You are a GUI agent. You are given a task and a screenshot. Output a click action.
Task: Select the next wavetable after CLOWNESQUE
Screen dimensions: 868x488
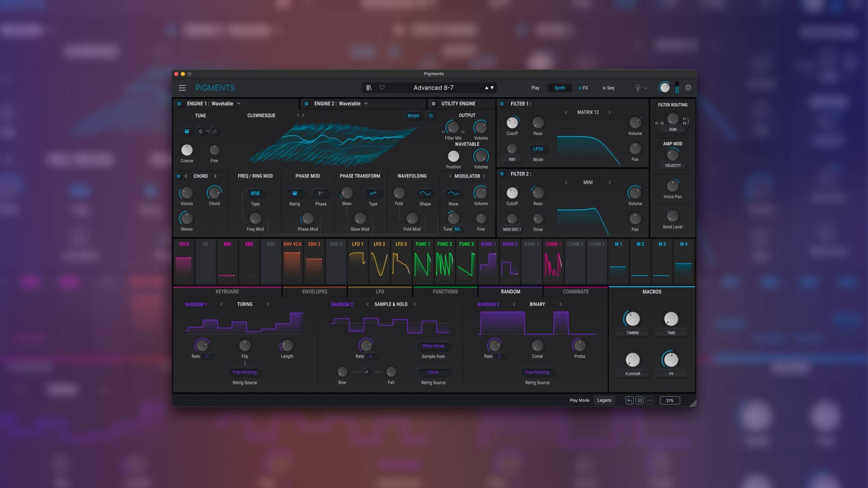pos(303,115)
